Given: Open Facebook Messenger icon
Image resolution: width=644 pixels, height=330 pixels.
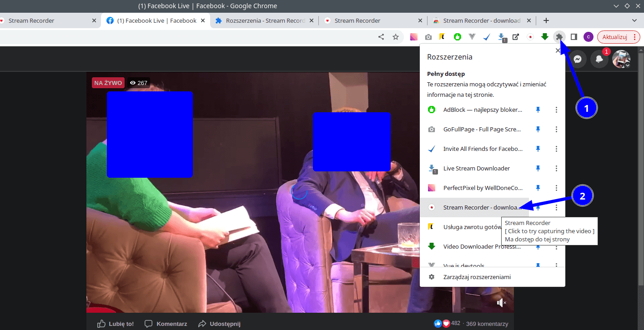Looking at the screenshot, I should point(578,59).
